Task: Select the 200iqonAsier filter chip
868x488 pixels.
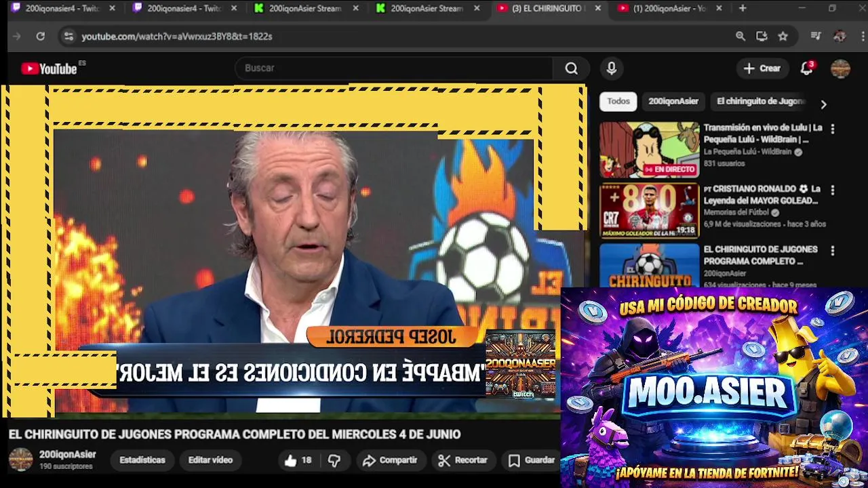Action: (673, 101)
